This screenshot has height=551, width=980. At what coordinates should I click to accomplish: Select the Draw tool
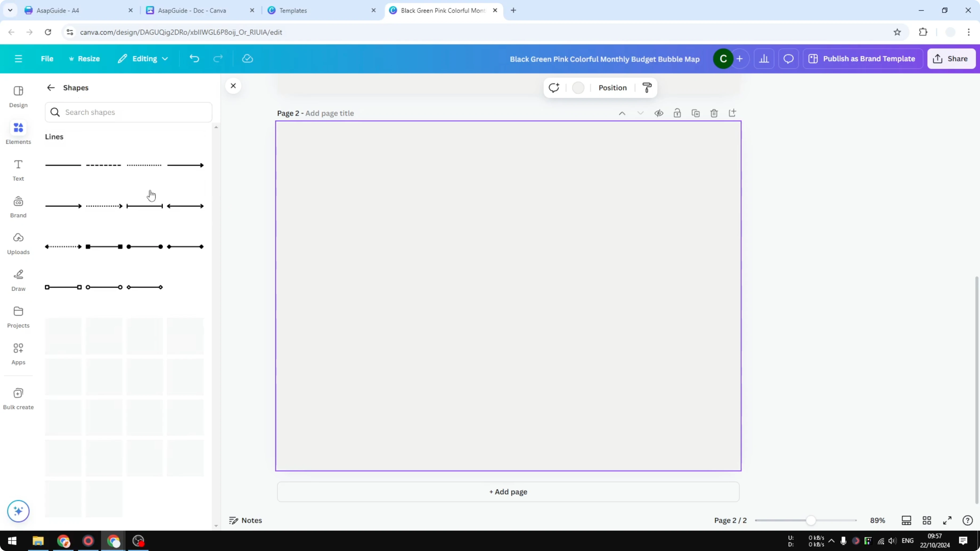(x=18, y=280)
